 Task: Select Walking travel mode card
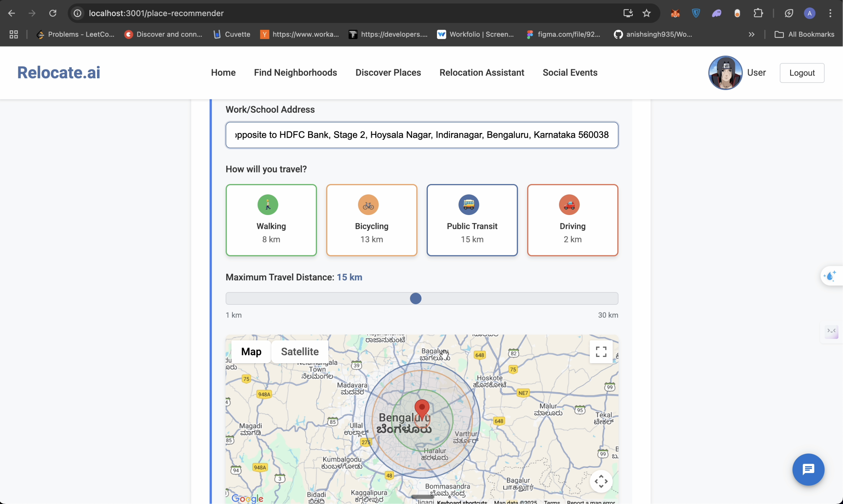point(271,220)
